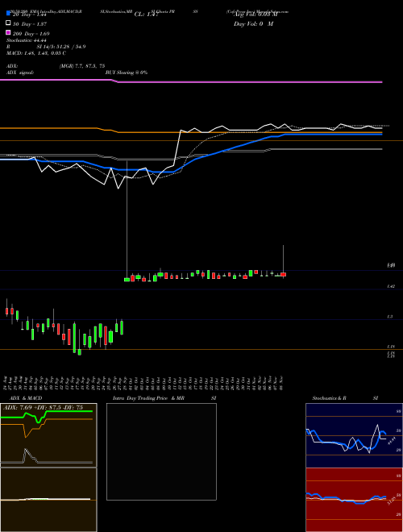Click the 1.3 price axis label
The image size is (403, 532).
click(390, 317)
